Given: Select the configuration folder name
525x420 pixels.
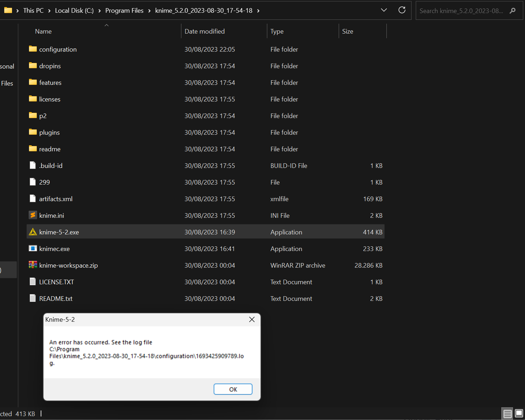Looking at the screenshot, I should 58,49.
